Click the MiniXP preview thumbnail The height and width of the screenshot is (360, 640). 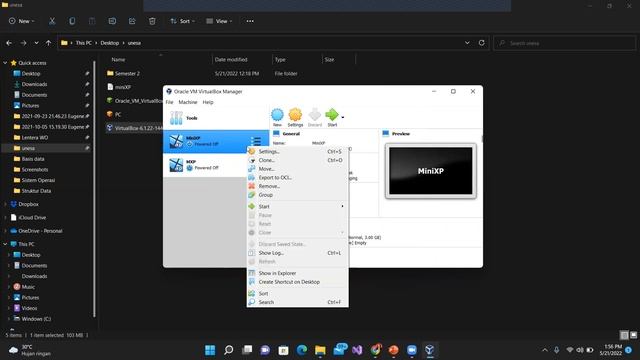point(431,171)
